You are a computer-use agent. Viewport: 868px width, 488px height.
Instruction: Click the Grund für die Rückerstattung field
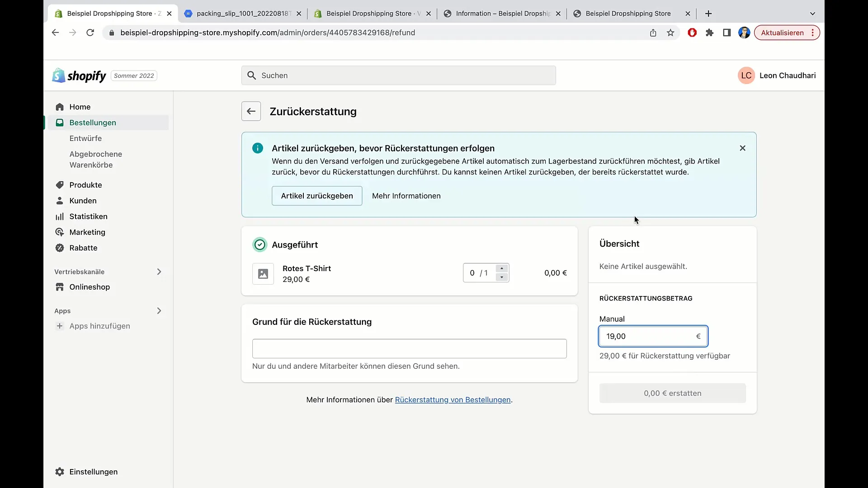pyautogui.click(x=409, y=349)
